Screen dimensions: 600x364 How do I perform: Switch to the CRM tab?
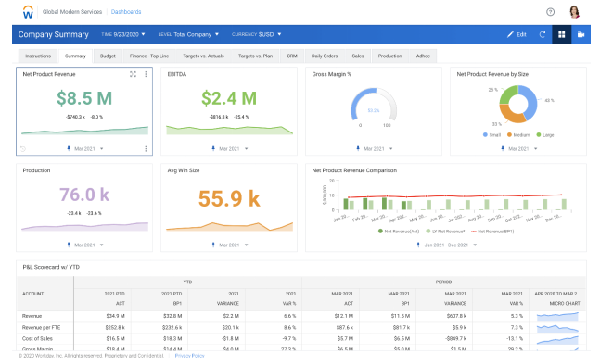[292, 56]
